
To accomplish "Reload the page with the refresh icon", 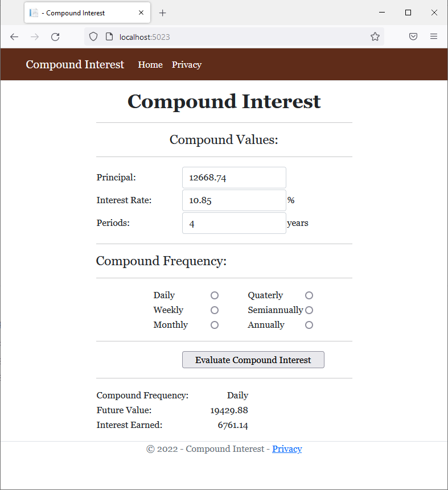I will click(x=55, y=37).
